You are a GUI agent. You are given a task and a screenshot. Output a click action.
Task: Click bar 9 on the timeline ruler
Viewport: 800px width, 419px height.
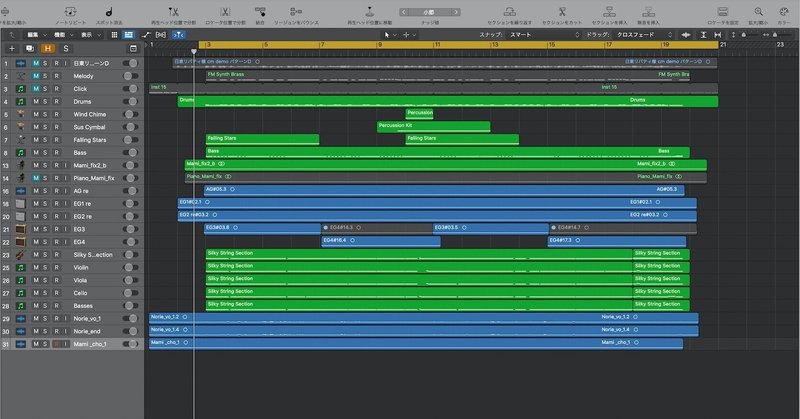tap(380, 45)
